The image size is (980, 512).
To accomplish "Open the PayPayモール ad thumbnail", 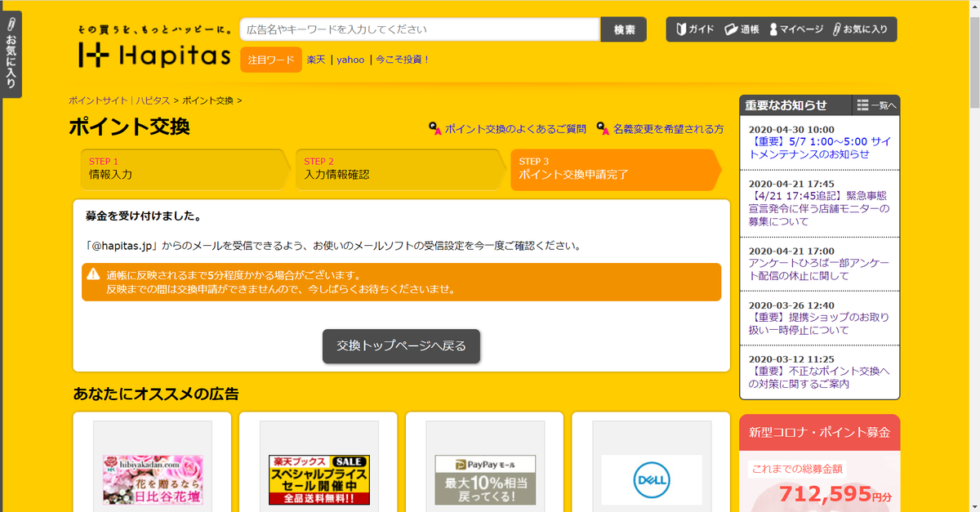I will 485,479.
